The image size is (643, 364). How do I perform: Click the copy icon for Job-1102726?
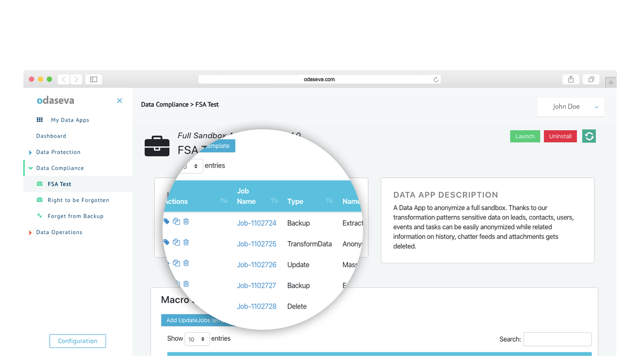176,263
